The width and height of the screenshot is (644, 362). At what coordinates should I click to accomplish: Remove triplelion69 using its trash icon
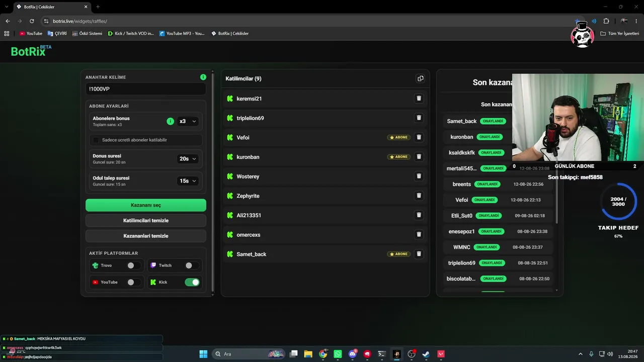point(419,118)
